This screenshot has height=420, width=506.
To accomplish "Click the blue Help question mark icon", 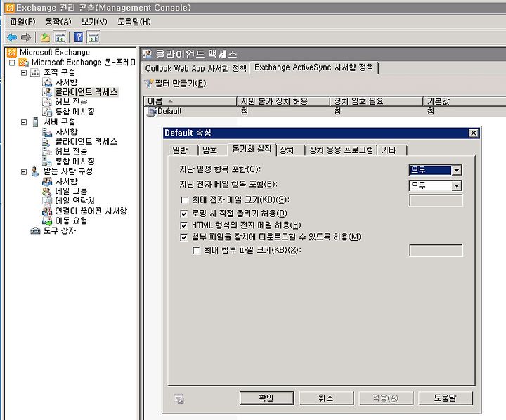I will (79, 37).
